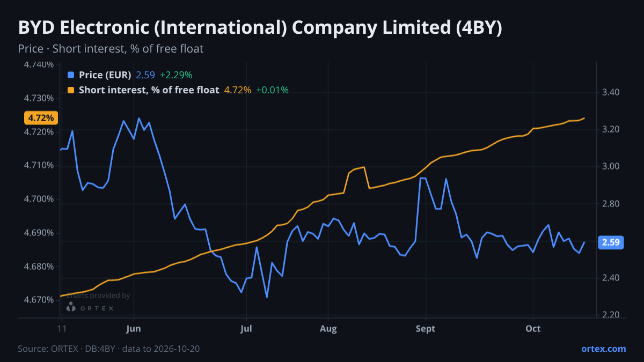Click the source text 'Source: ORTEX · DB:4BY · data to 2026-10-20'
Viewport: 644px width, 362px height.
pyautogui.click(x=109, y=349)
